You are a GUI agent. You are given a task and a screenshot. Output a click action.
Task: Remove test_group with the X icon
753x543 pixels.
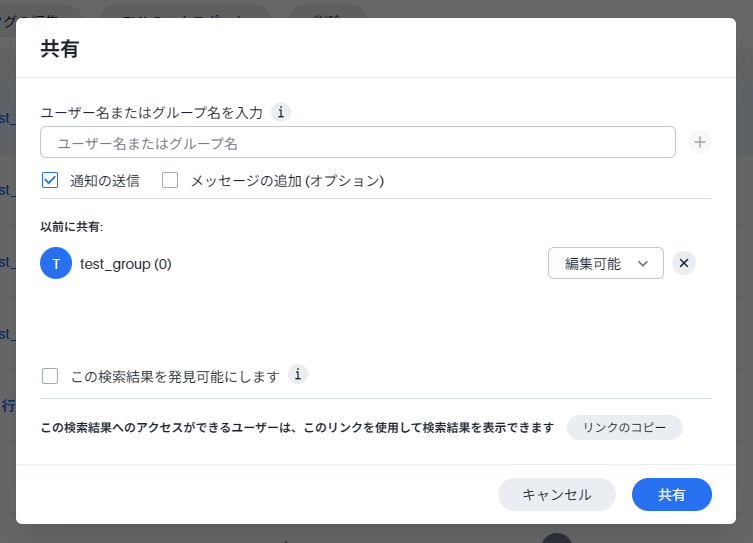(684, 263)
